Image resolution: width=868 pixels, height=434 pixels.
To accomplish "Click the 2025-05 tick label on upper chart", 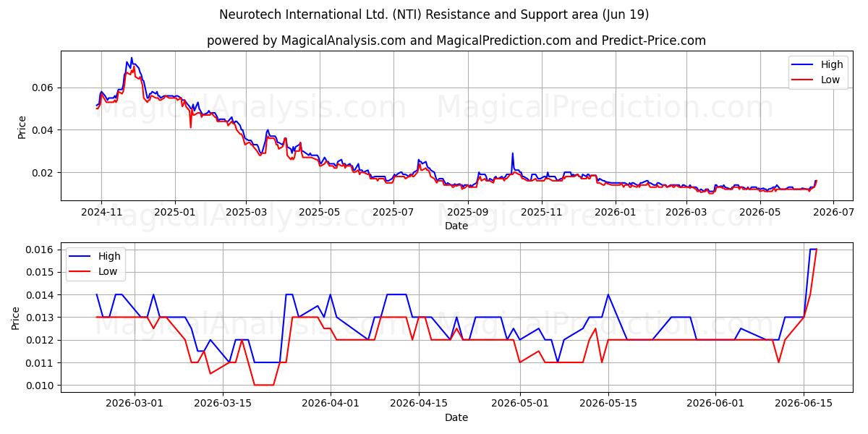I will pos(320,213).
